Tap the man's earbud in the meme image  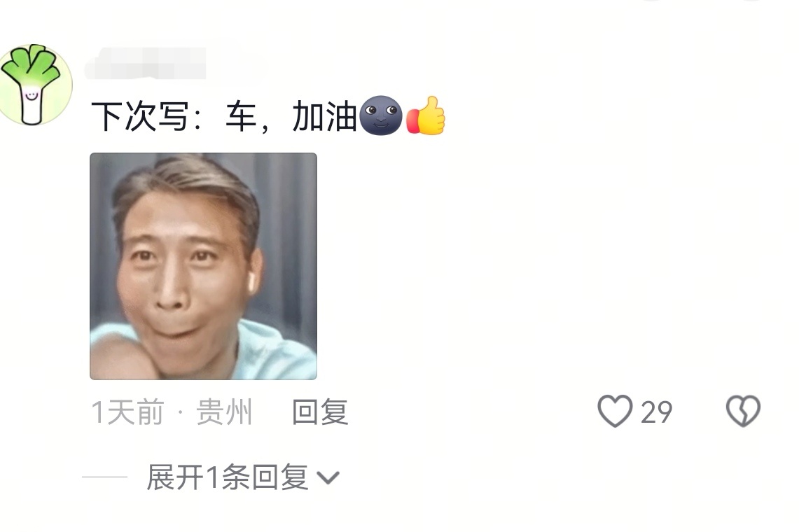(x=250, y=280)
